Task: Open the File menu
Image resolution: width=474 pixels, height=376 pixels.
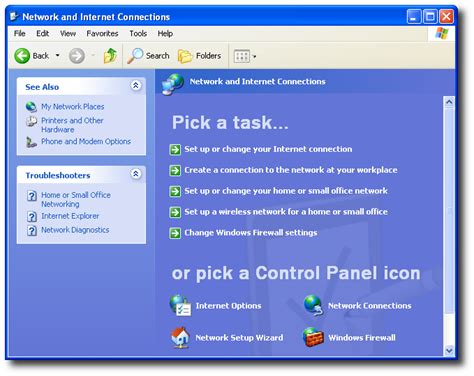Action: tap(20, 33)
